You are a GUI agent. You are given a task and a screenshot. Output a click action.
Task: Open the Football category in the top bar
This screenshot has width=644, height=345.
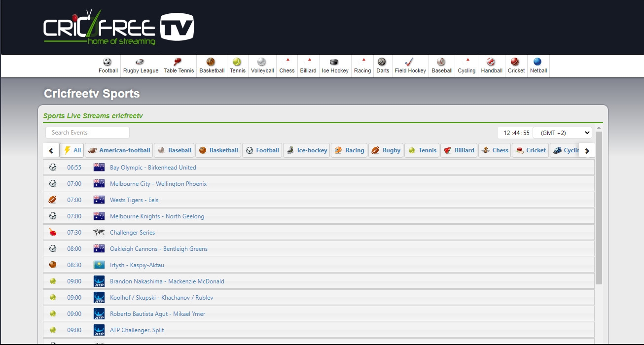point(108,66)
